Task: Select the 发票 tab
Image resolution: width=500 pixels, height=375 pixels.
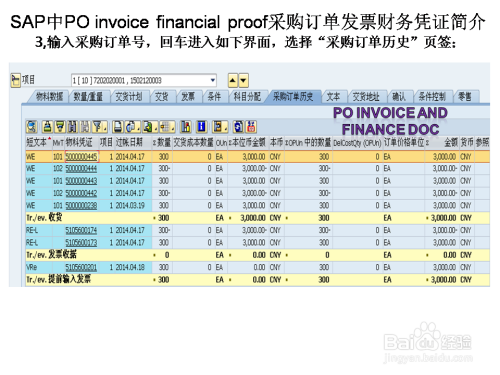Action: (x=188, y=97)
